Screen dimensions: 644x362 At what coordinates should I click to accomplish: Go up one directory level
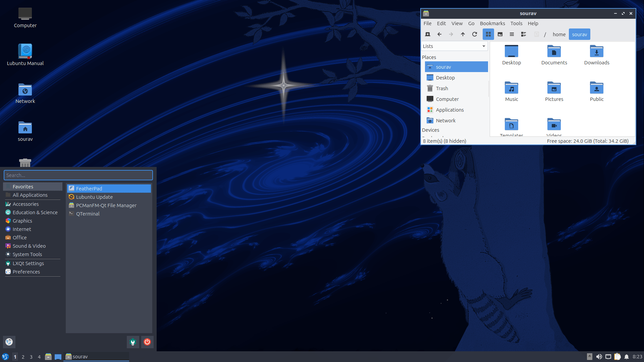463,34
